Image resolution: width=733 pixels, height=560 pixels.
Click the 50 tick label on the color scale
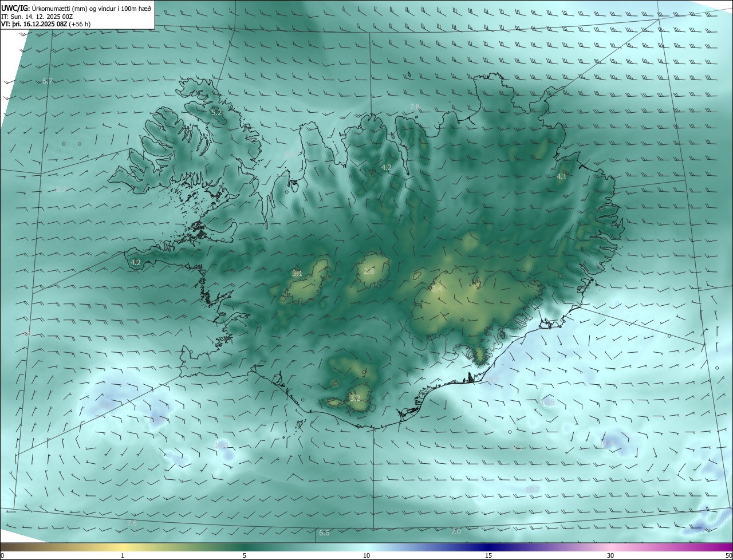(x=728, y=556)
